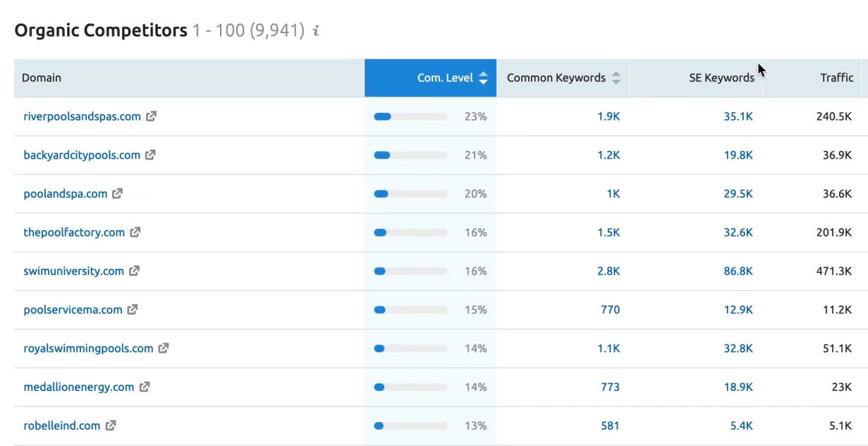The image size is (868, 446).
Task: Click 12.9K SE keywords value
Action: click(x=738, y=310)
